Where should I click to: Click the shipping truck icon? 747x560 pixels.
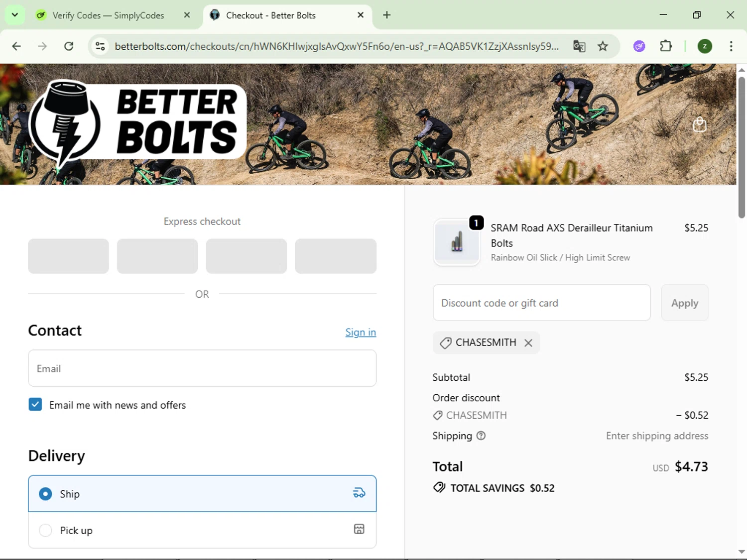point(359,493)
